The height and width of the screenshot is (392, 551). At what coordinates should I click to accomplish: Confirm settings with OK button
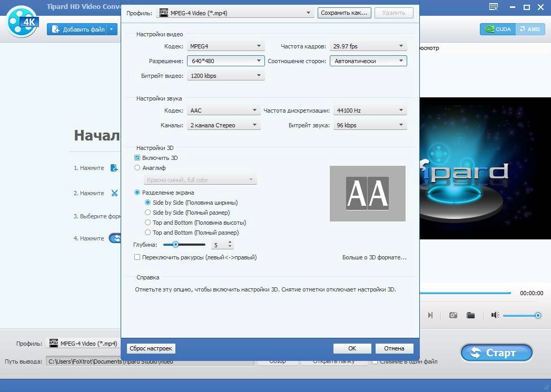point(352,348)
